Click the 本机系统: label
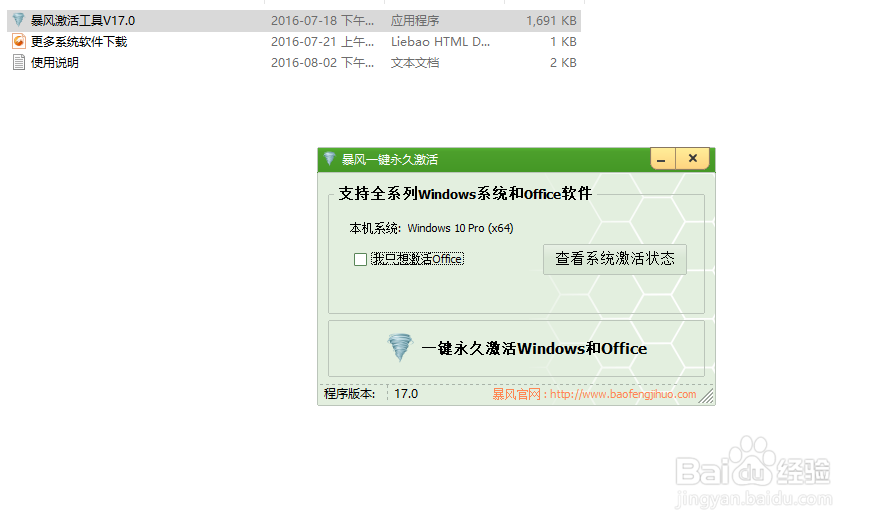 pos(375,228)
